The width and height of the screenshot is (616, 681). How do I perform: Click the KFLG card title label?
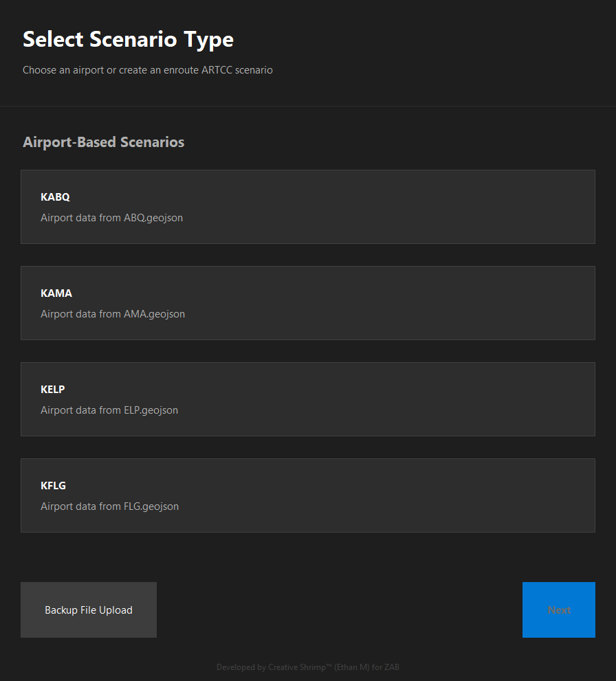coord(53,485)
